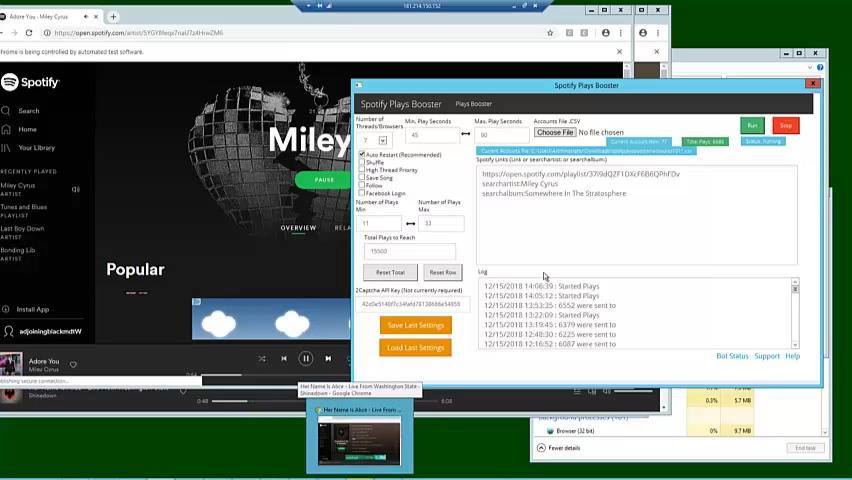The height and width of the screenshot is (480, 852).
Task: Click the Number of Plays Max field
Action: pos(441,223)
